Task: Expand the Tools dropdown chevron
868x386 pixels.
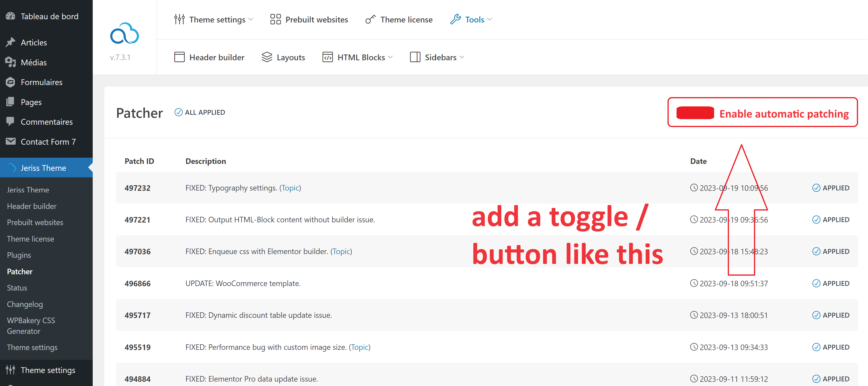Action: pyautogui.click(x=490, y=19)
